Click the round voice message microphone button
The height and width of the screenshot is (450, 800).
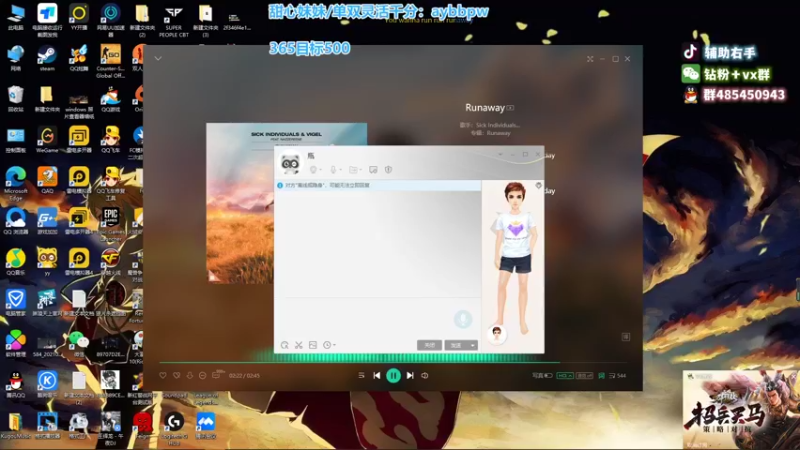point(463,319)
